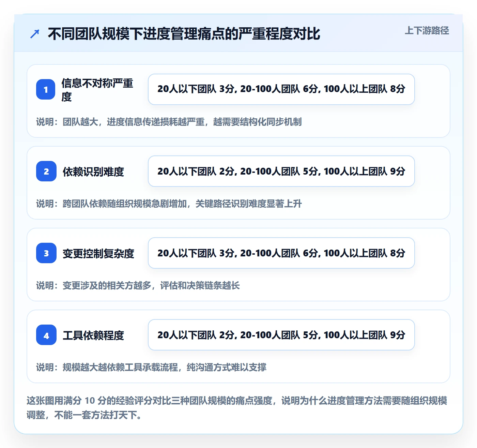Click the number 2 badge beside 依赖识别难度
477x448 pixels.
point(46,171)
